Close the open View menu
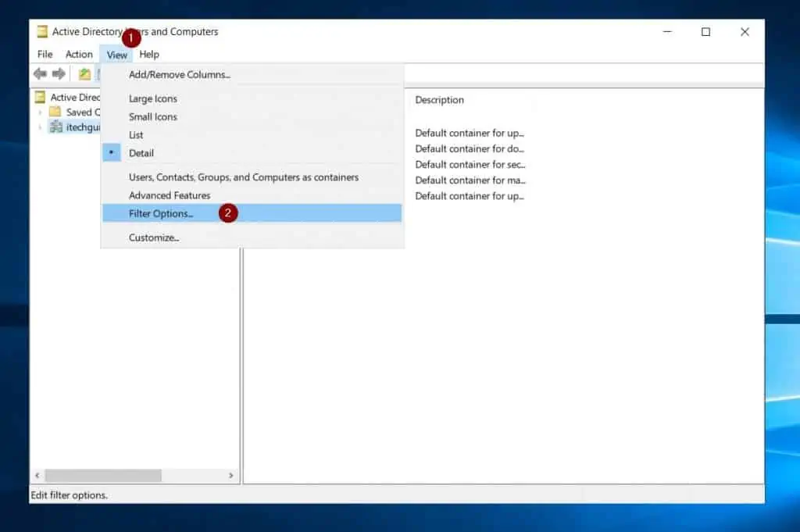This screenshot has height=532, width=800. (x=117, y=55)
